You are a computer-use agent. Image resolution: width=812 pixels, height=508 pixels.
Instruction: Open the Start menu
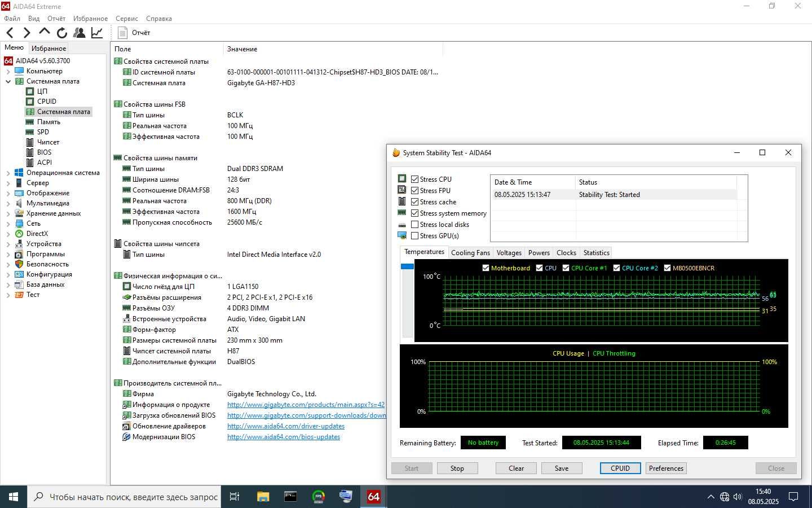(x=14, y=497)
